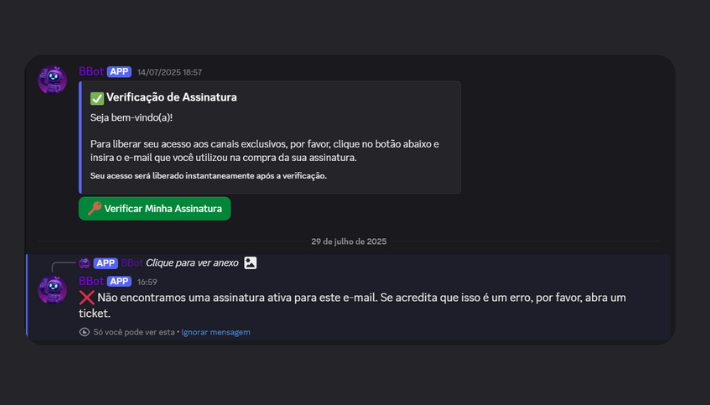Viewport: 710px width, 405px height.
Task: Click the APP badge in first message header
Action: tap(119, 72)
